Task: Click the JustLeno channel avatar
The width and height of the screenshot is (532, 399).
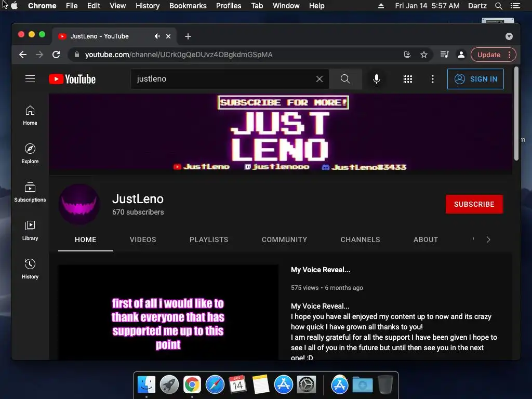Action: pos(79,204)
